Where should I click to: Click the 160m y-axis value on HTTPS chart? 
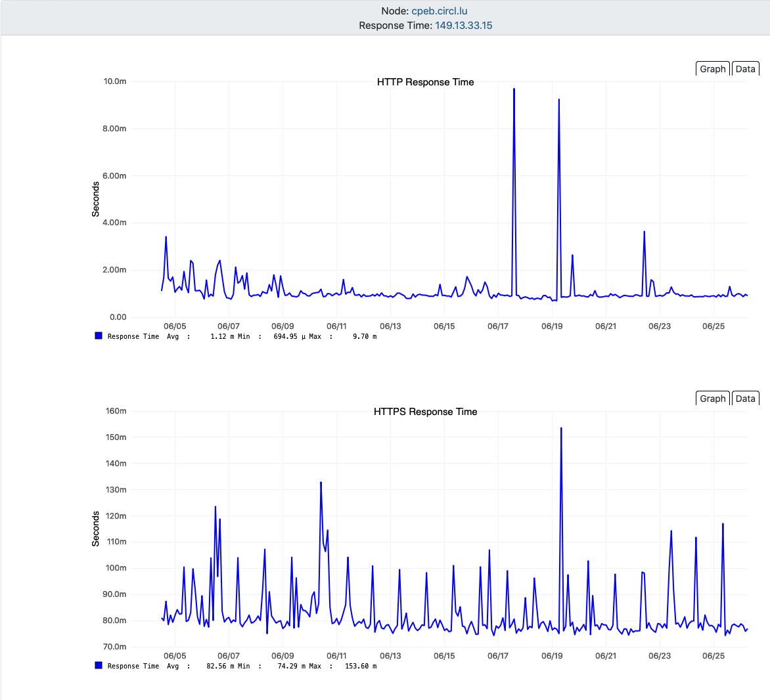(x=116, y=411)
